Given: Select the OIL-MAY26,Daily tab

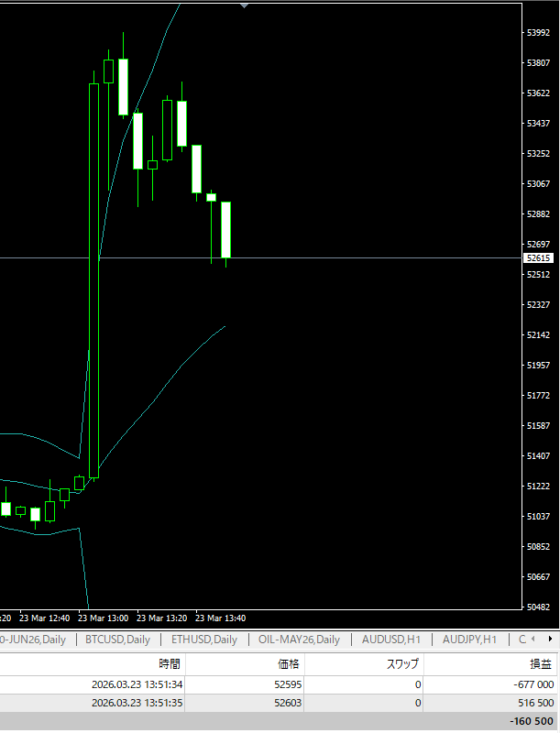Looking at the screenshot, I should click(x=299, y=640).
